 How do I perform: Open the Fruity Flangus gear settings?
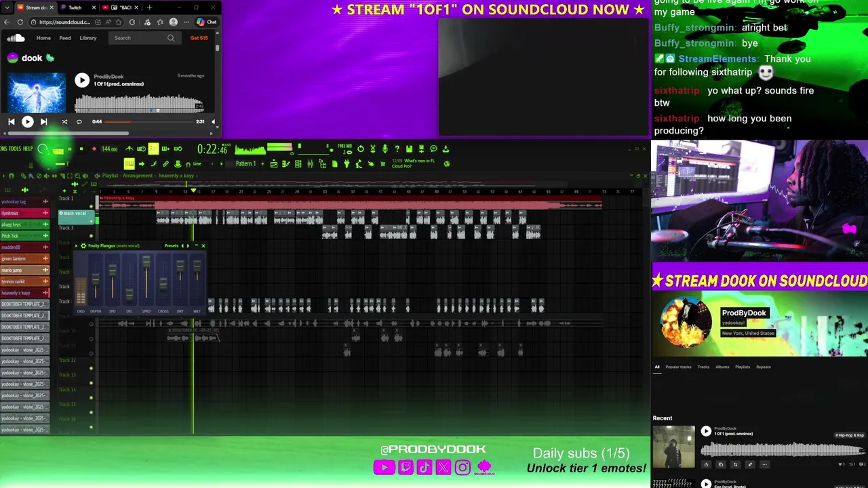click(x=83, y=245)
